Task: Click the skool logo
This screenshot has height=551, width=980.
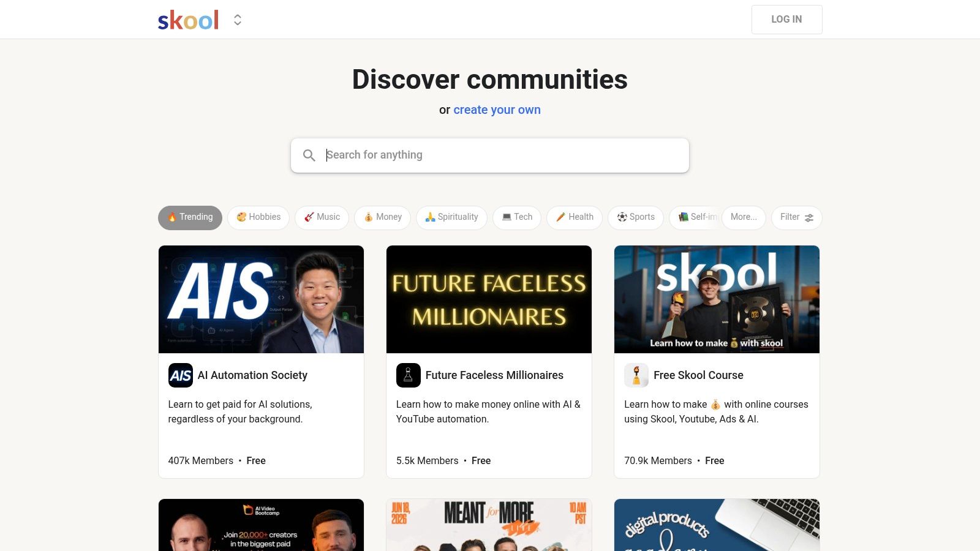Action: 188,20
